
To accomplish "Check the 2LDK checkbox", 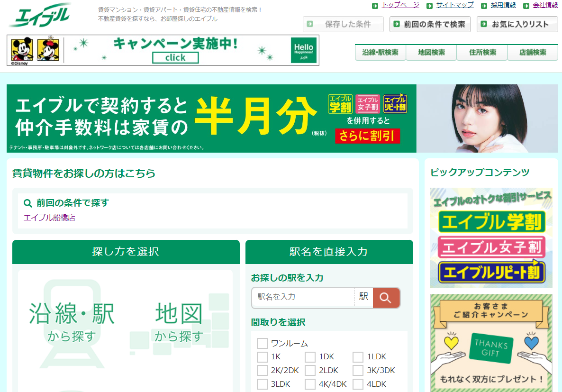I will pyautogui.click(x=310, y=371).
